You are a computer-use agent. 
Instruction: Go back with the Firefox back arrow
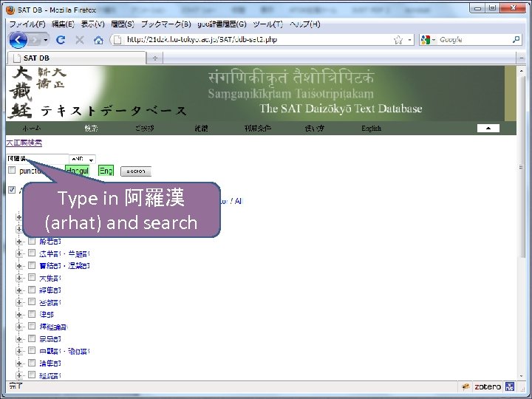(18, 40)
